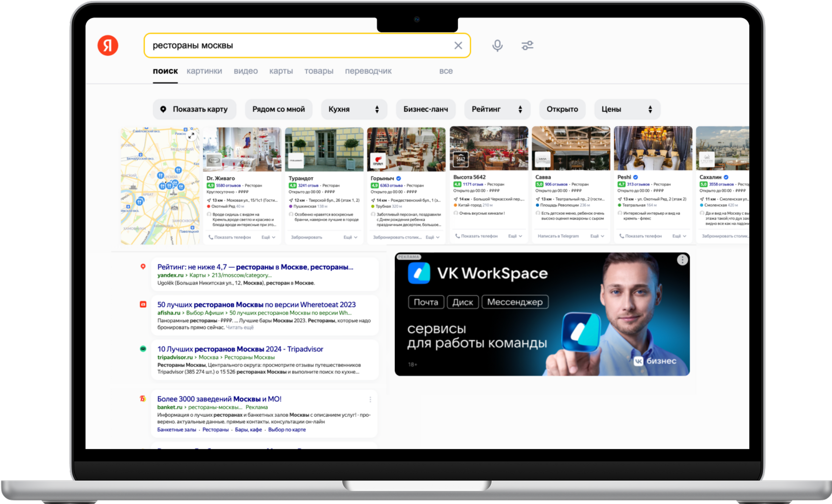This screenshot has height=504, width=832.
Task: Open the Peshi restaurant photo
Action: (653, 148)
